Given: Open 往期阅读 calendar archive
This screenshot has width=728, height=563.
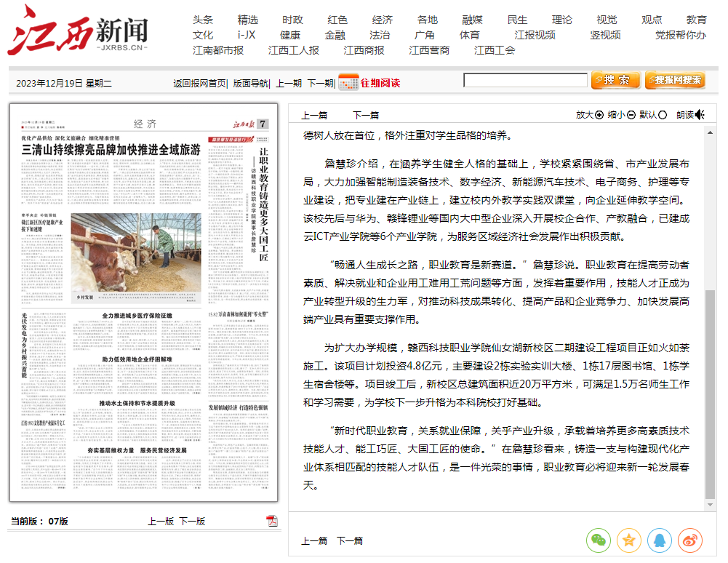Looking at the screenshot, I should point(369,82).
